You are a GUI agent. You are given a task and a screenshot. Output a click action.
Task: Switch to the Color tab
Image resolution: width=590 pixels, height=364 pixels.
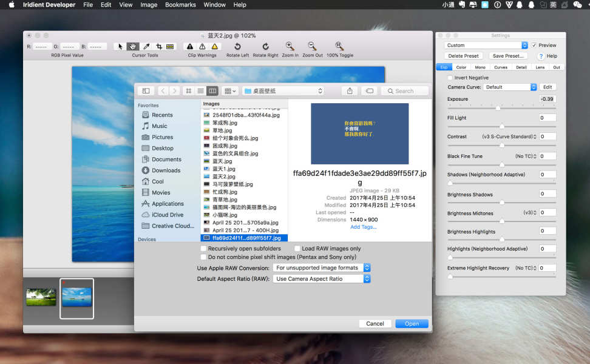click(x=461, y=67)
